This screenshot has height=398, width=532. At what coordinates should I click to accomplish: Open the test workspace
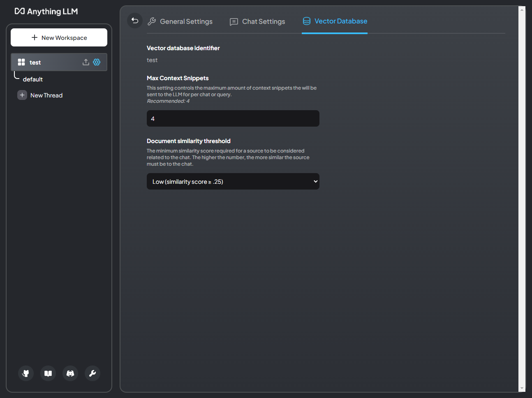click(x=59, y=62)
